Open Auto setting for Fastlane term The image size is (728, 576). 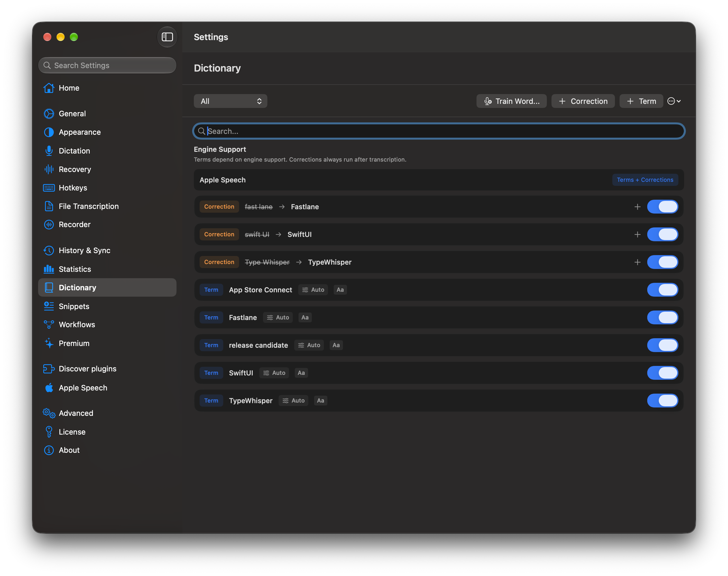[x=278, y=317]
